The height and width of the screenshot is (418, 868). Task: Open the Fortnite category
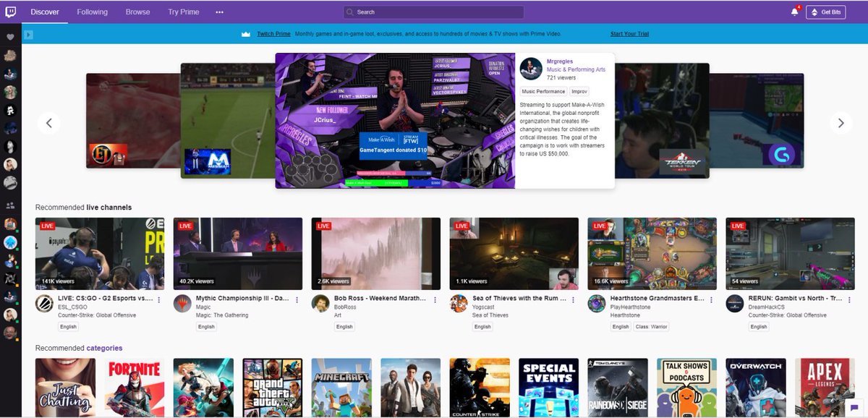(x=135, y=388)
